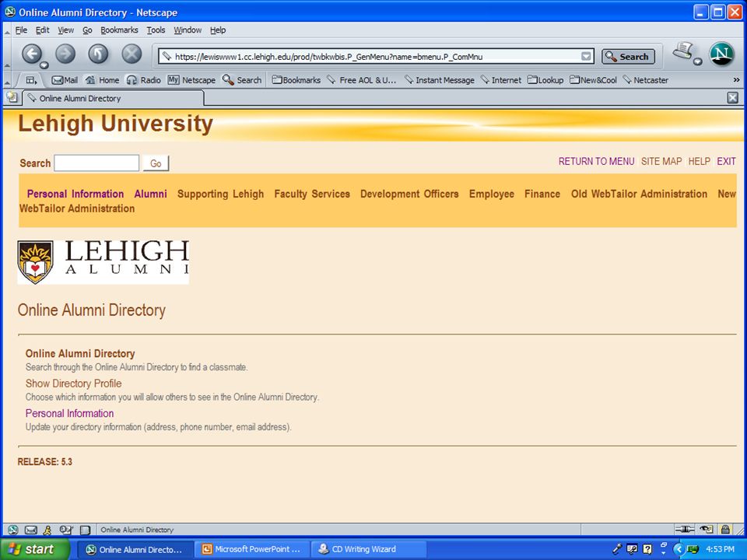Open Print button dropdown arrow
Image resolution: width=747 pixels, height=560 pixels.
click(x=698, y=61)
